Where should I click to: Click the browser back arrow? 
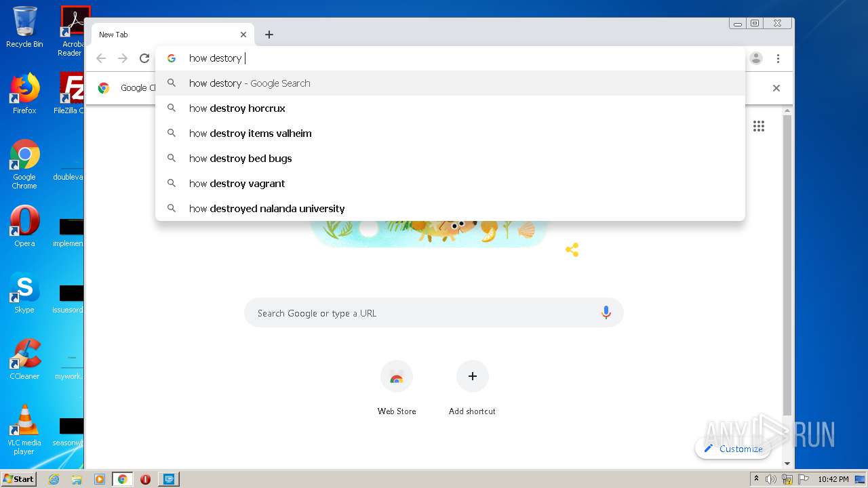(101, 58)
